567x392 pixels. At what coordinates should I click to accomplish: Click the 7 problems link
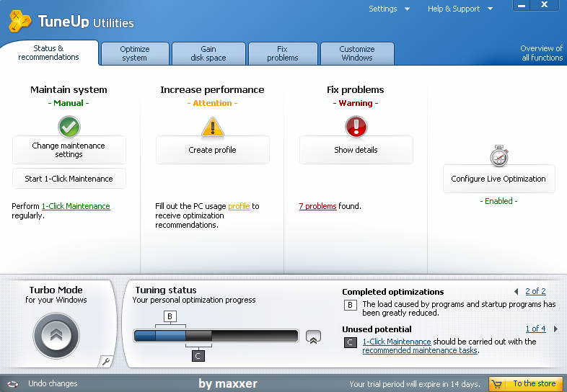pyautogui.click(x=318, y=206)
